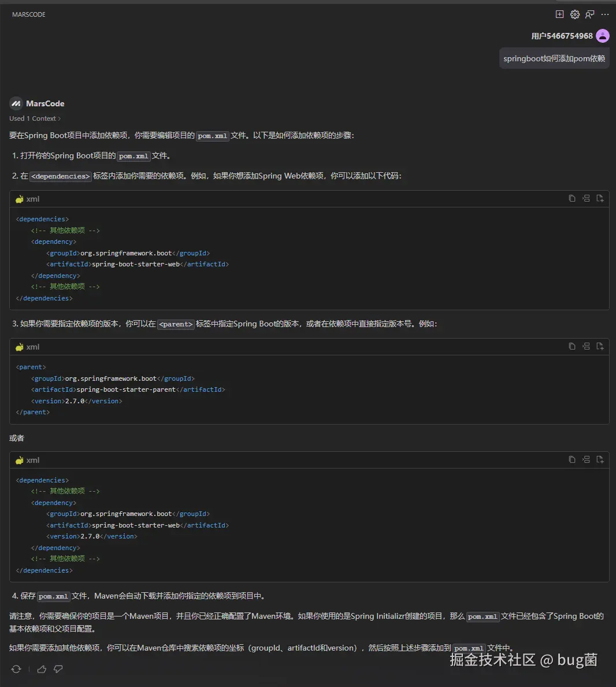
Task: Click the MARSCODE panel title
Action: [29, 14]
